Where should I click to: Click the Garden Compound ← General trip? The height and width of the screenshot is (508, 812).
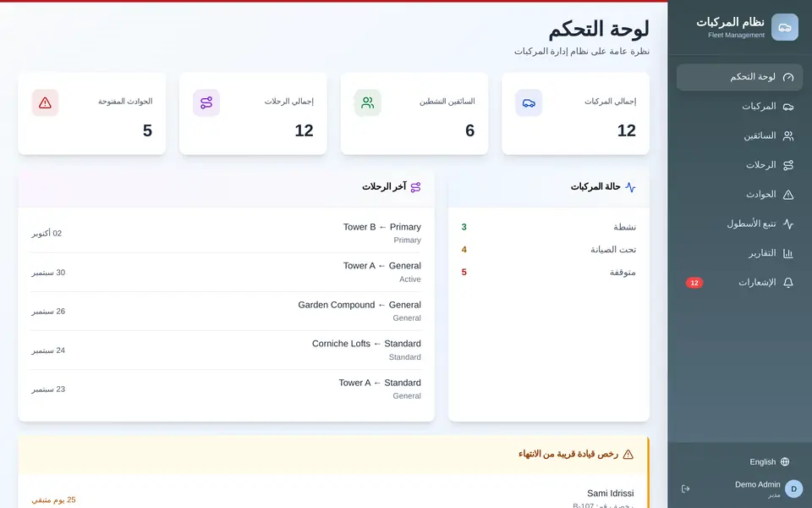pyautogui.click(x=359, y=305)
